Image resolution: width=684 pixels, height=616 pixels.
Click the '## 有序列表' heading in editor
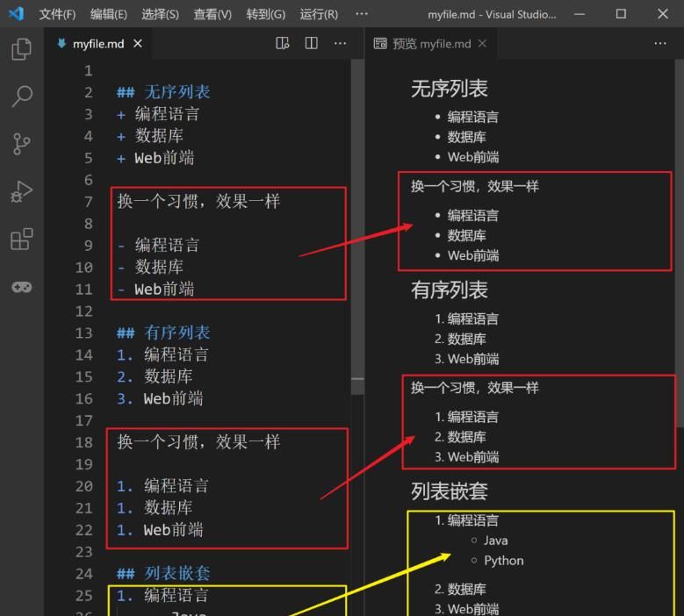pos(163,333)
